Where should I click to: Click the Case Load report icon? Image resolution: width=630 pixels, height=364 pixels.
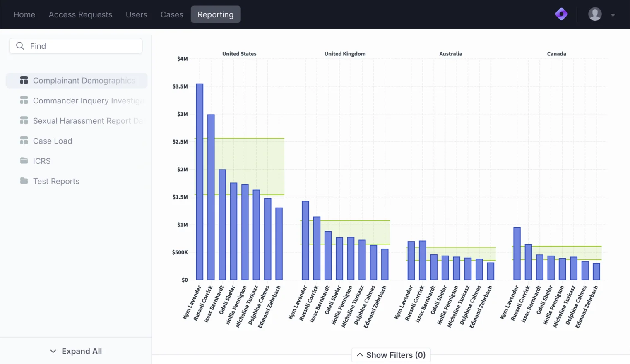[24, 141]
